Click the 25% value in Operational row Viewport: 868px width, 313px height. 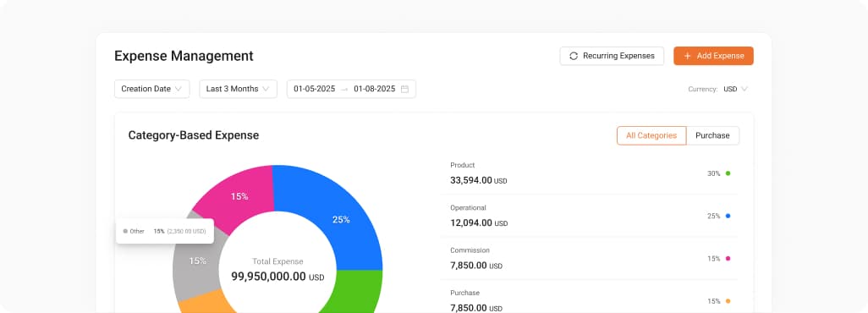coord(713,216)
